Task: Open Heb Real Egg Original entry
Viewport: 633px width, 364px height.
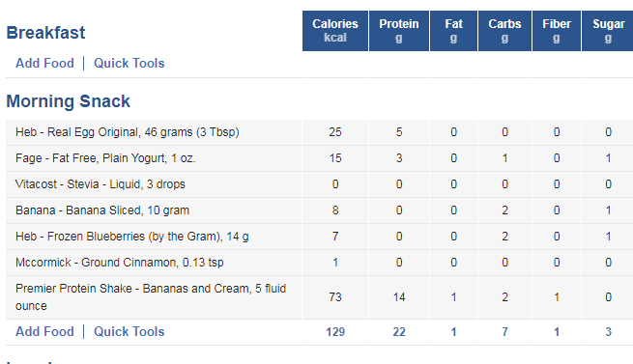Action: (128, 132)
